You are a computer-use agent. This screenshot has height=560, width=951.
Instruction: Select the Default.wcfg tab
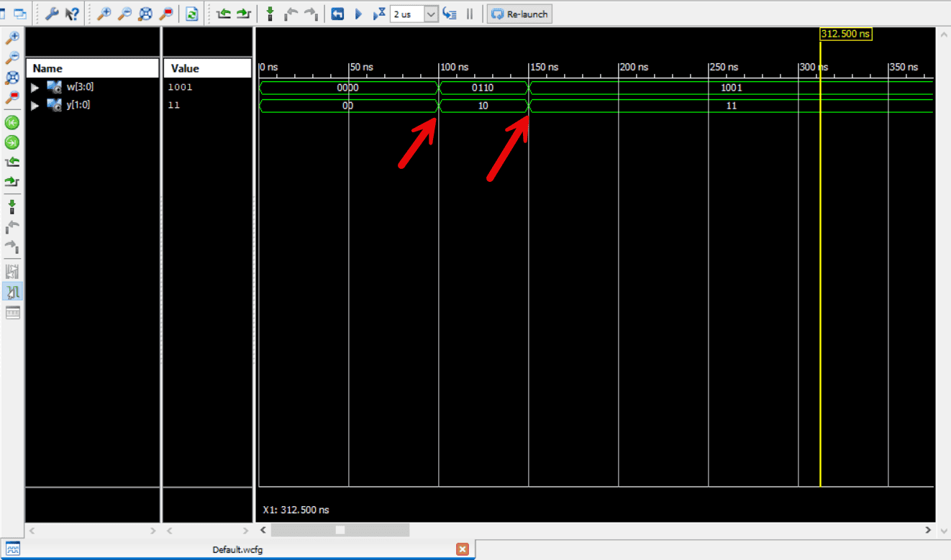pyautogui.click(x=237, y=549)
